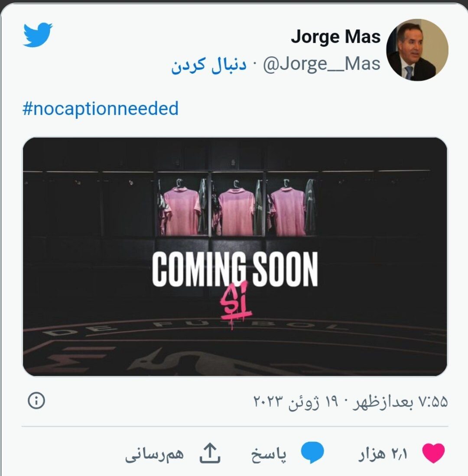Click the blue reply speech bubble icon
Image resolution: width=468 pixels, height=476 pixels.
[x=312, y=453]
